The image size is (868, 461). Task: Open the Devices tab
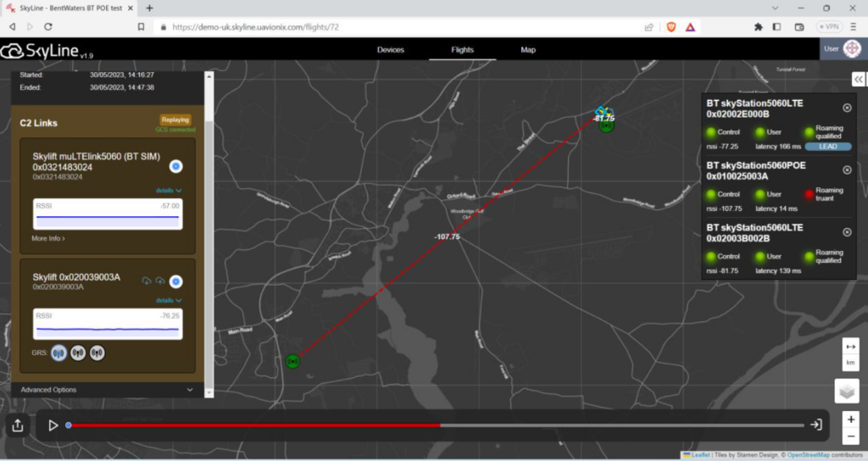(390, 50)
